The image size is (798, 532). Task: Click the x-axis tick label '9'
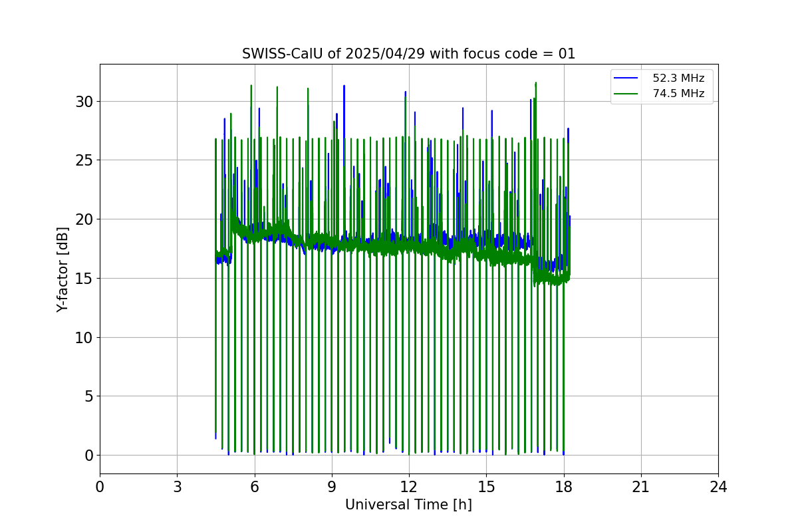point(332,486)
